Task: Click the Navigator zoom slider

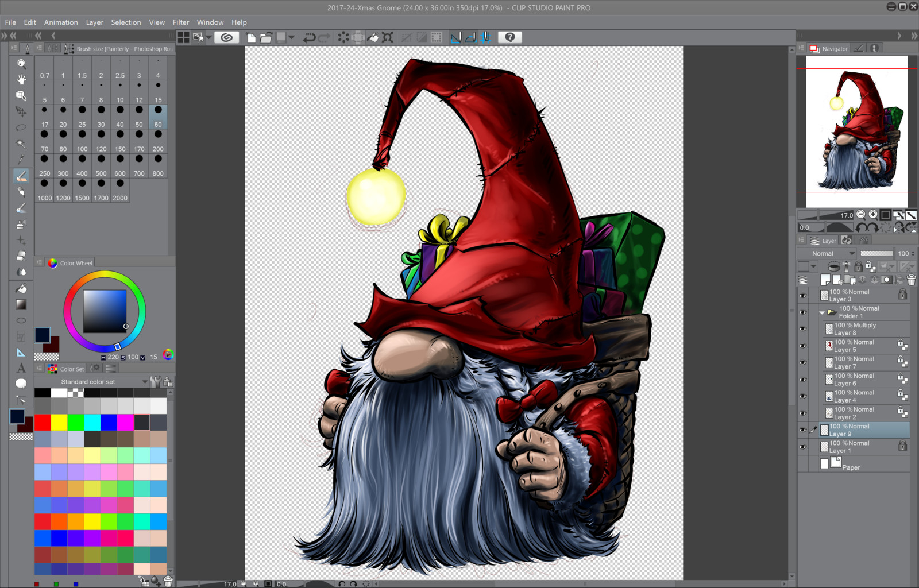Action: pyautogui.click(x=825, y=215)
